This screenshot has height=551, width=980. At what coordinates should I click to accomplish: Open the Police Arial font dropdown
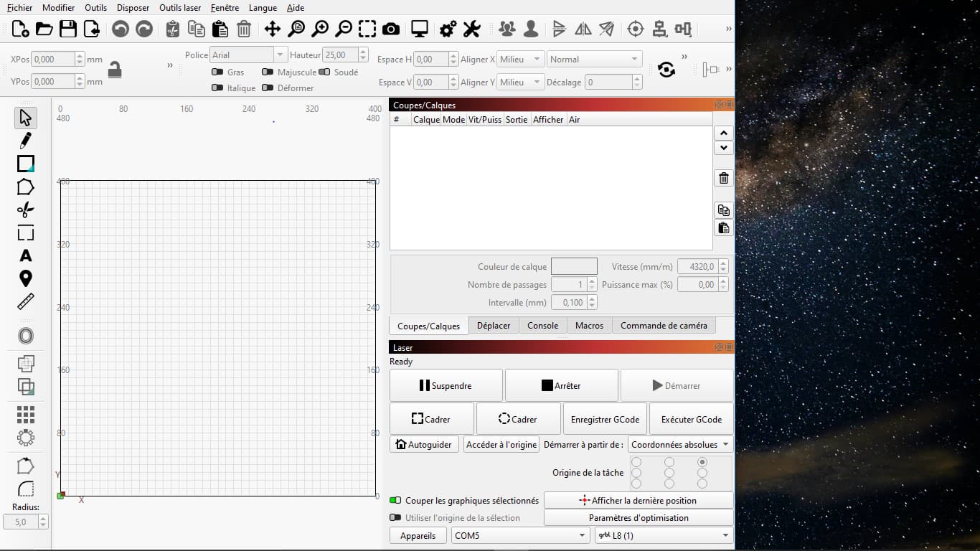[248, 55]
